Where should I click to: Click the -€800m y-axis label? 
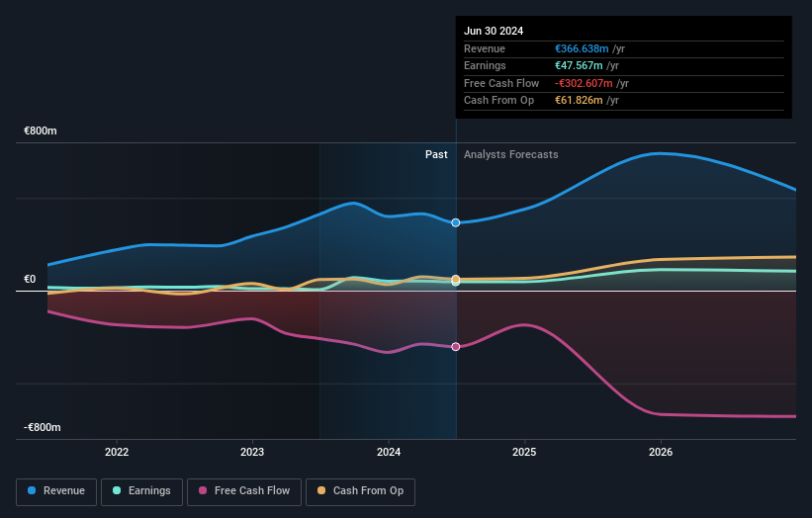[x=42, y=427]
